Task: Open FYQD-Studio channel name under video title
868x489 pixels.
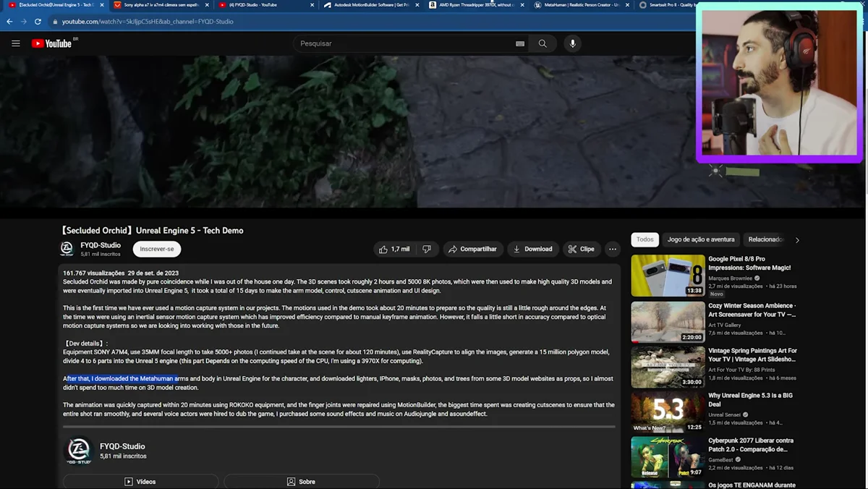Action: (101, 245)
